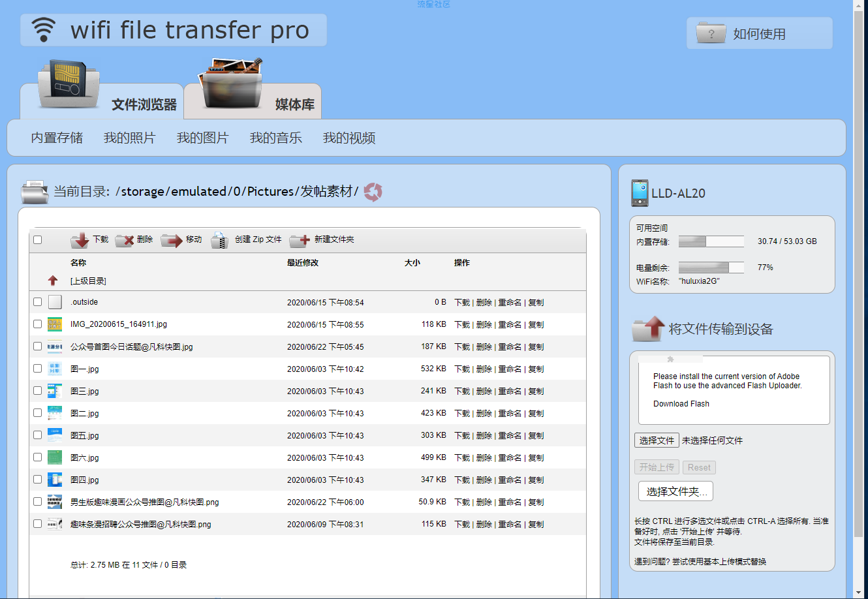Click [上级目录] parent directory link
The image size is (868, 599).
[x=88, y=281]
